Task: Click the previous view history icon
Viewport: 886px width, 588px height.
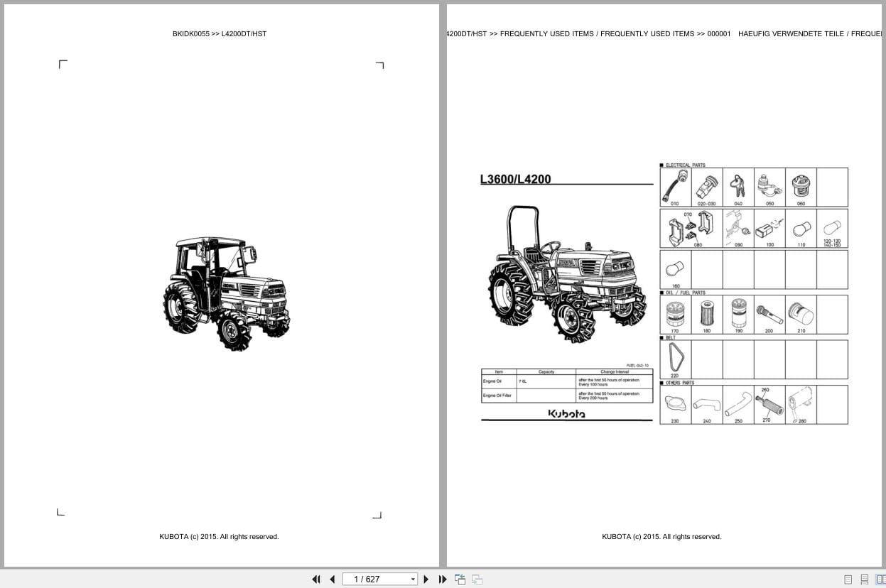Action: pos(460,579)
